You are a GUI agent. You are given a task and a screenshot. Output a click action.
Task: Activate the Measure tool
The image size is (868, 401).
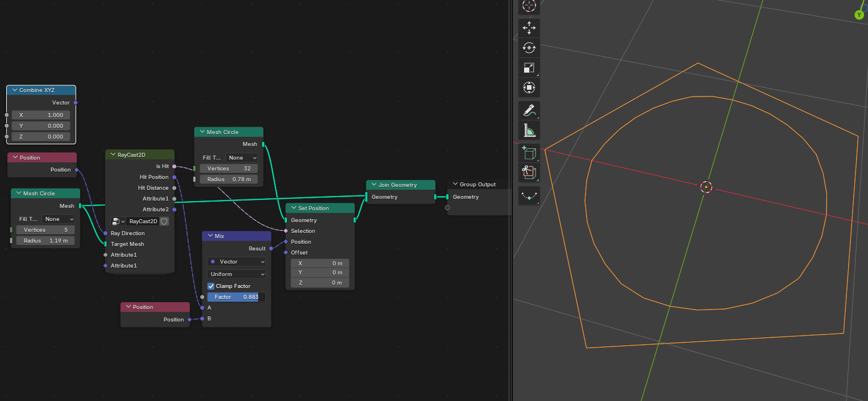click(x=529, y=131)
